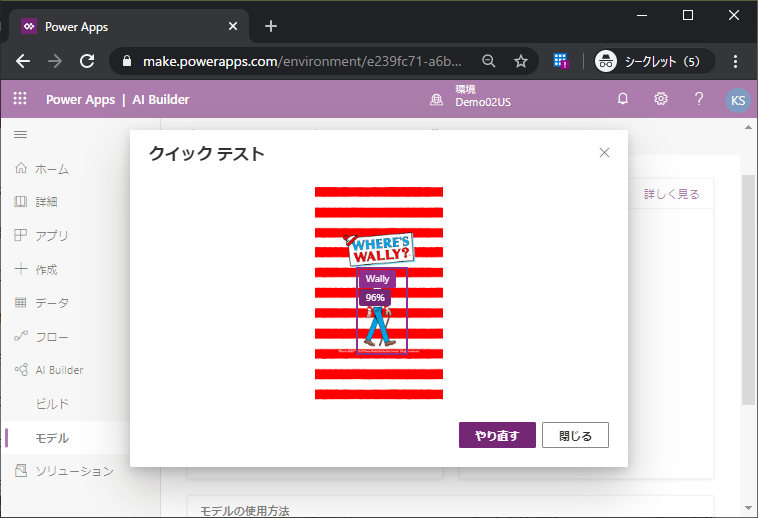Click the browser extension icon
The width and height of the screenshot is (758, 518).
(x=561, y=61)
